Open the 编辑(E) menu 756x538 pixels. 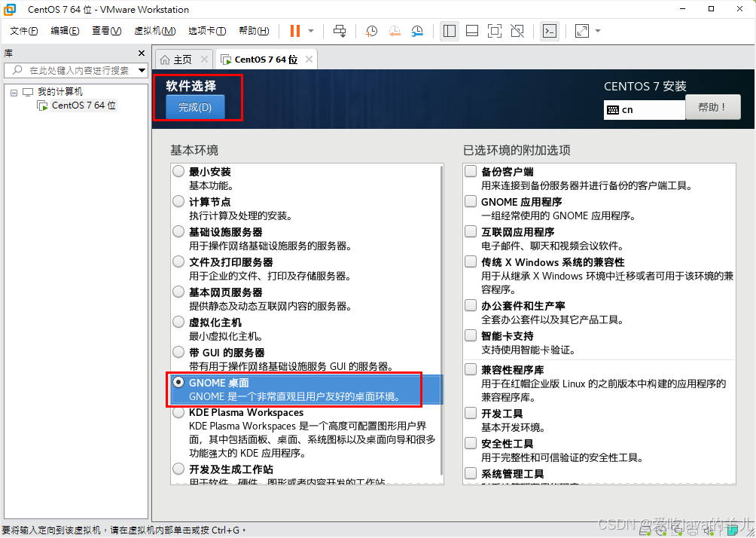pos(65,31)
